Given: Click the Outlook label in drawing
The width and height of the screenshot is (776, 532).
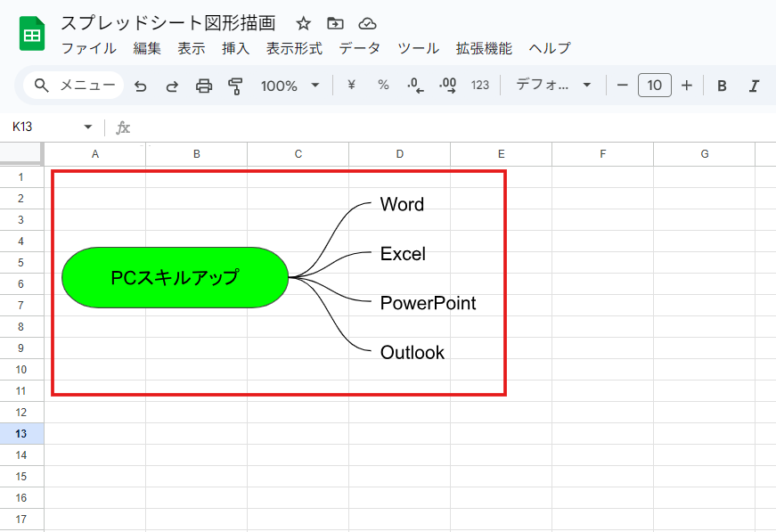Looking at the screenshot, I should tap(413, 352).
